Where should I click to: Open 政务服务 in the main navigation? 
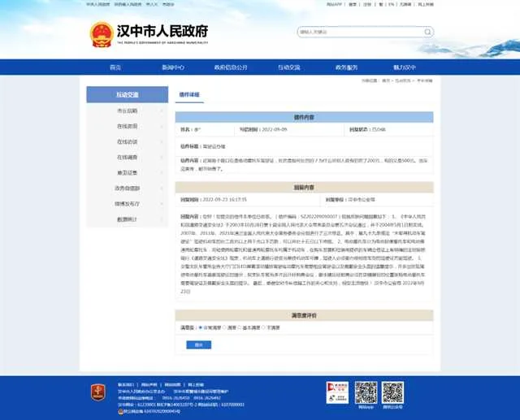pyautogui.click(x=347, y=67)
